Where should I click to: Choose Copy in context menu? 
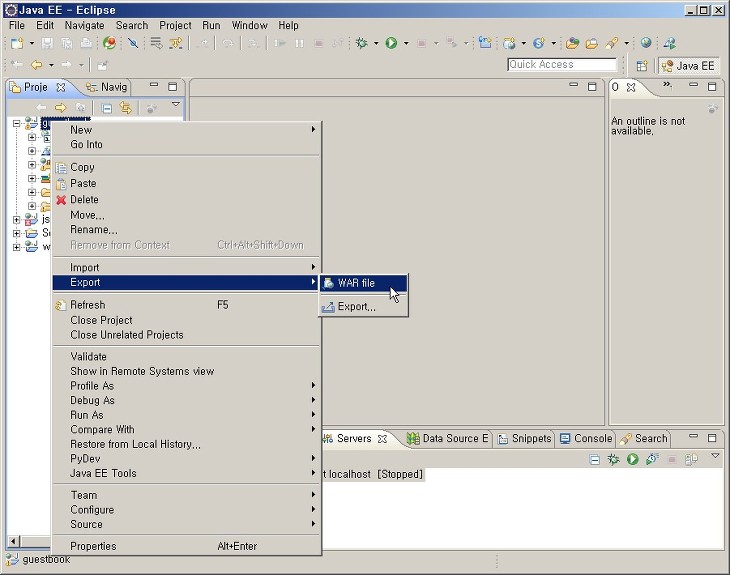pyautogui.click(x=186, y=167)
